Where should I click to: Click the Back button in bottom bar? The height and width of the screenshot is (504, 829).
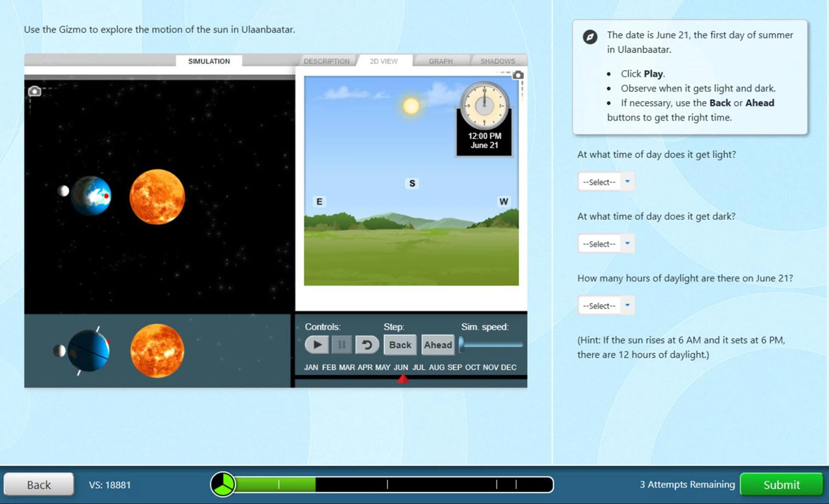pos(39,485)
